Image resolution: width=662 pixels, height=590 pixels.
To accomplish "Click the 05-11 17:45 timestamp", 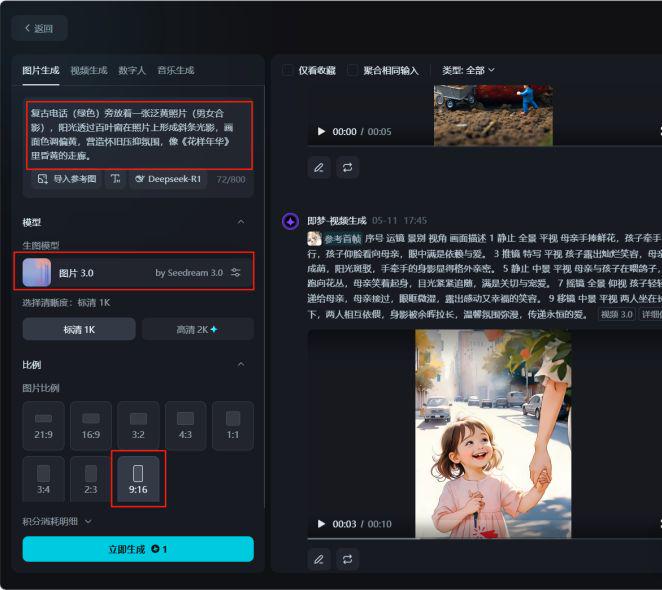I will click(x=399, y=220).
